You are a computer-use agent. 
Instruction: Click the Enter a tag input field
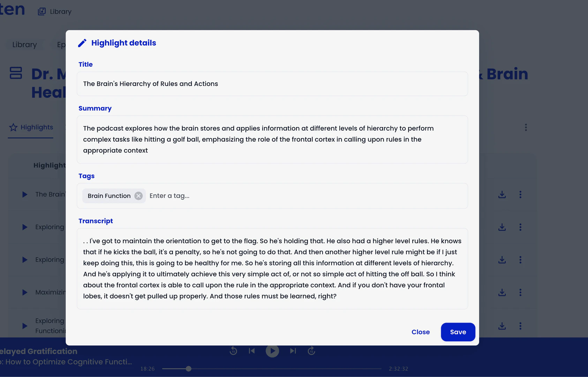coord(307,196)
